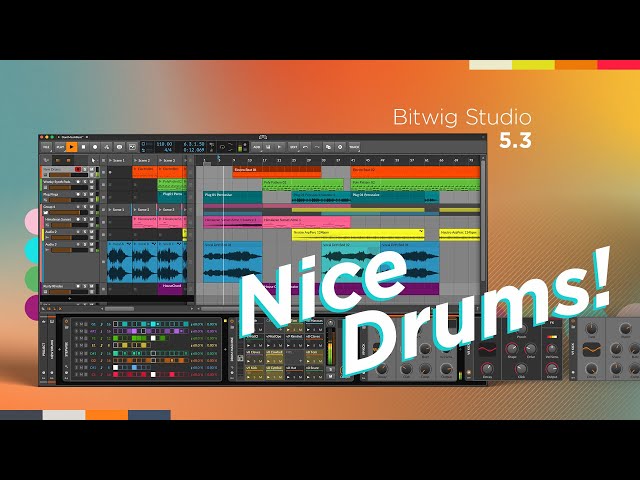
Task: Expand dropdown on second vocal launcher clip
Action: (154, 244)
